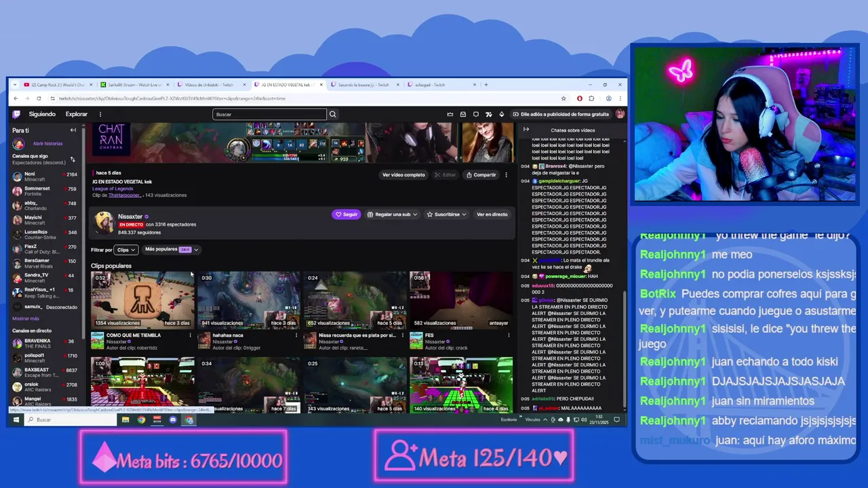Play the FES clip thumbnail

pyautogui.click(x=461, y=300)
